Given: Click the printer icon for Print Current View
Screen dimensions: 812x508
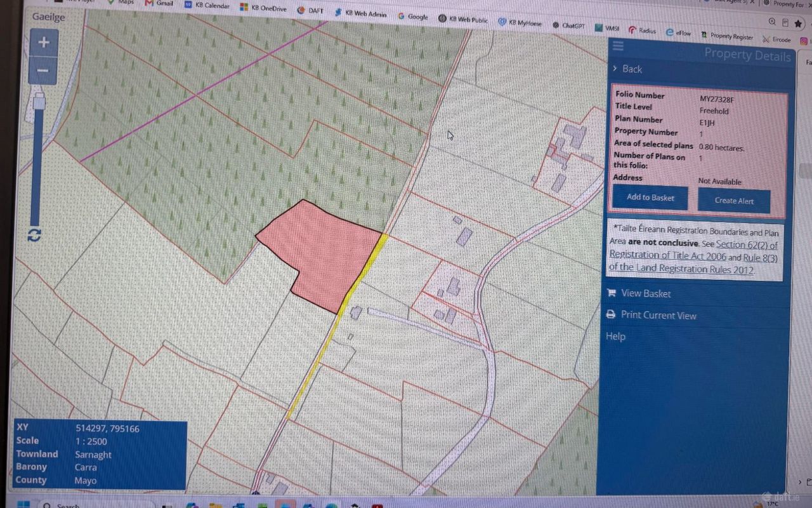Looking at the screenshot, I should pos(611,314).
